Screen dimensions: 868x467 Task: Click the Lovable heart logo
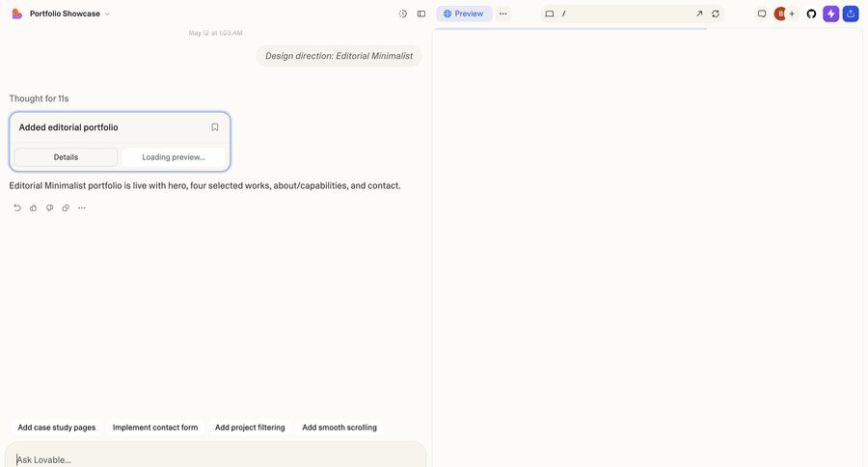[17, 14]
